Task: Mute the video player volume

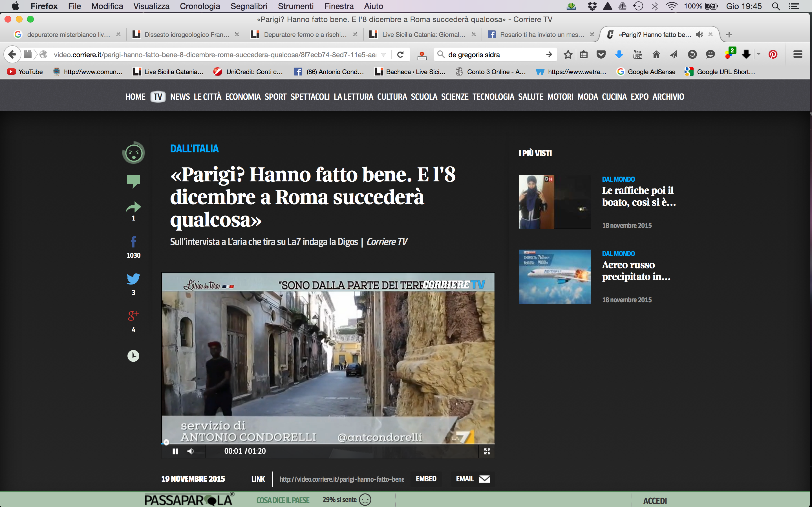Action: [191, 451]
